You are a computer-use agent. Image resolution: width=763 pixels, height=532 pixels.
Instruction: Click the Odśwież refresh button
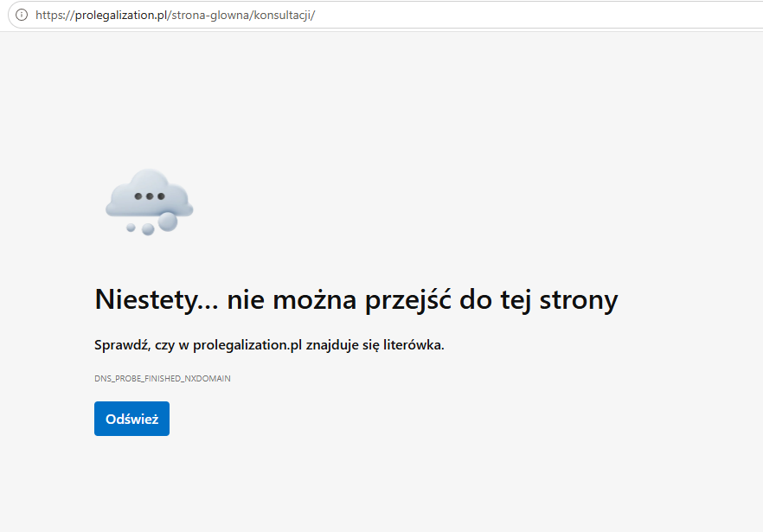pos(131,419)
